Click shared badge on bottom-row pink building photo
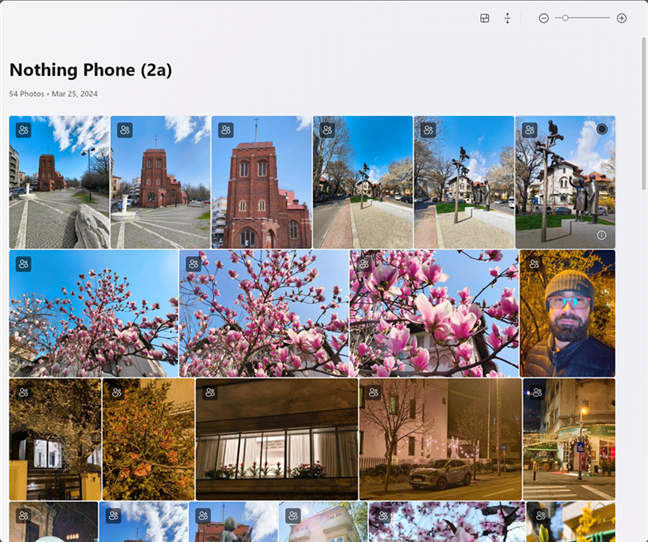 293,516
